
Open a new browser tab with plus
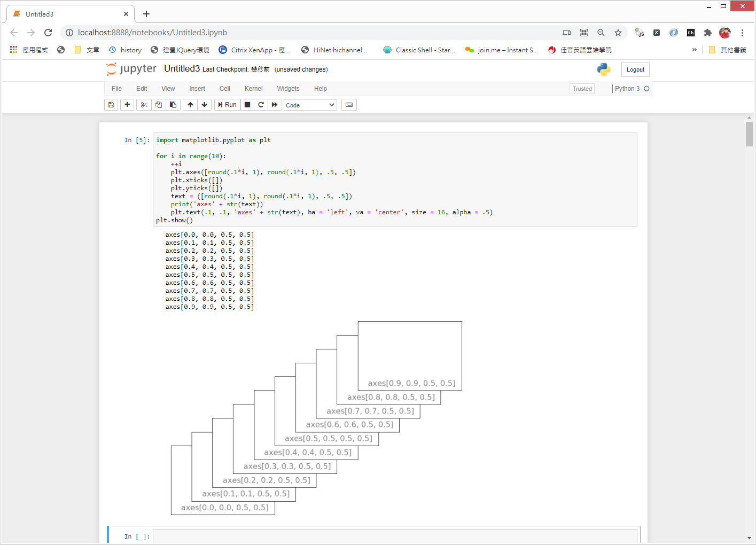146,14
